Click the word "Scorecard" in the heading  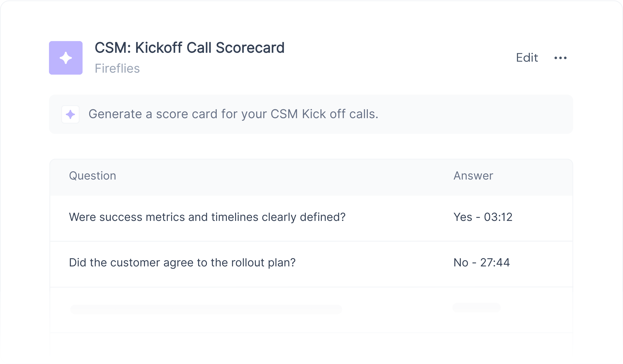pos(250,48)
